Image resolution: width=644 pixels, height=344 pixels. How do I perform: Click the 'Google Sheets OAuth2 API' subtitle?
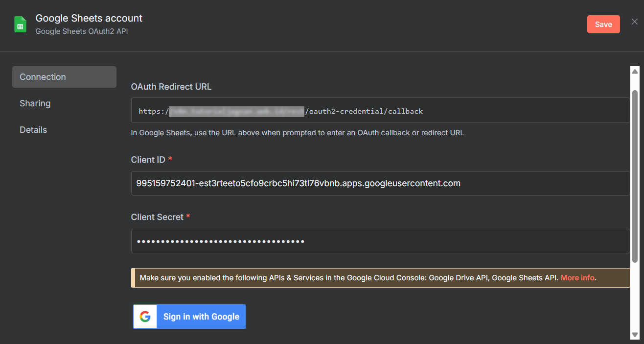pyautogui.click(x=82, y=31)
